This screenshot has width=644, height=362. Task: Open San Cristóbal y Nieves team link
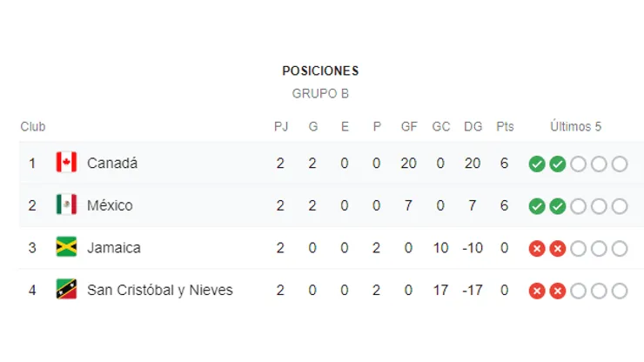click(x=160, y=290)
